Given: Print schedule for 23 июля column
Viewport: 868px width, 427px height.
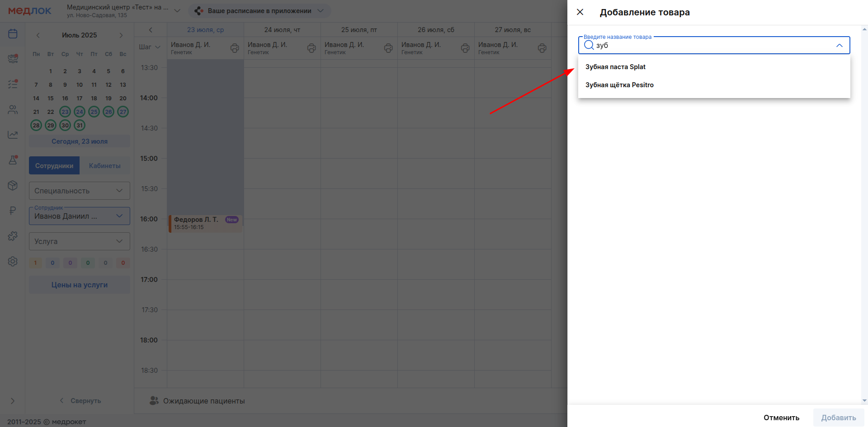Looking at the screenshot, I should (x=235, y=48).
